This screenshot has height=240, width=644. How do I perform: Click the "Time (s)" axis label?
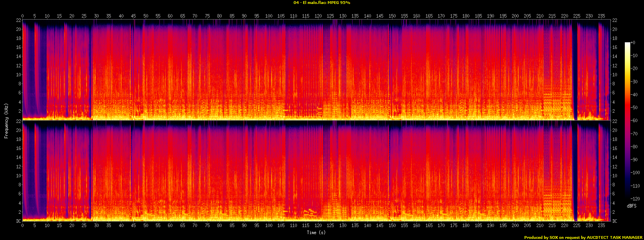coord(316,233)
